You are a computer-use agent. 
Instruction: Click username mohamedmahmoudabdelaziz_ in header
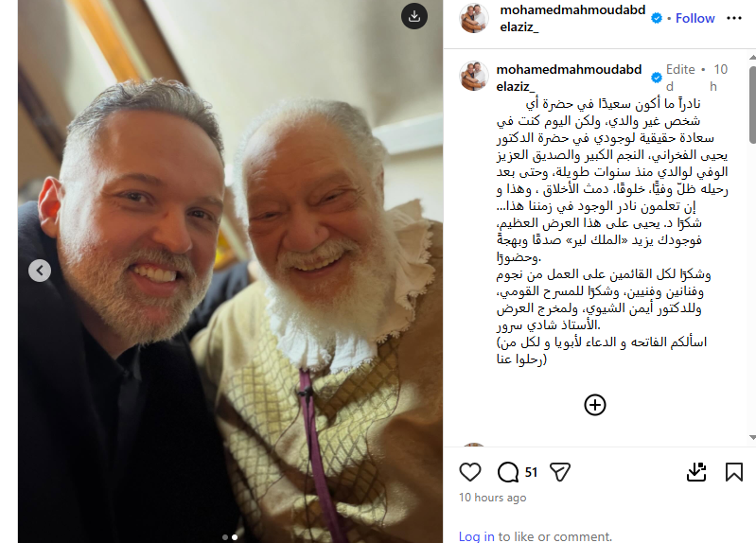pyautogui.click(x=572, y=18)
